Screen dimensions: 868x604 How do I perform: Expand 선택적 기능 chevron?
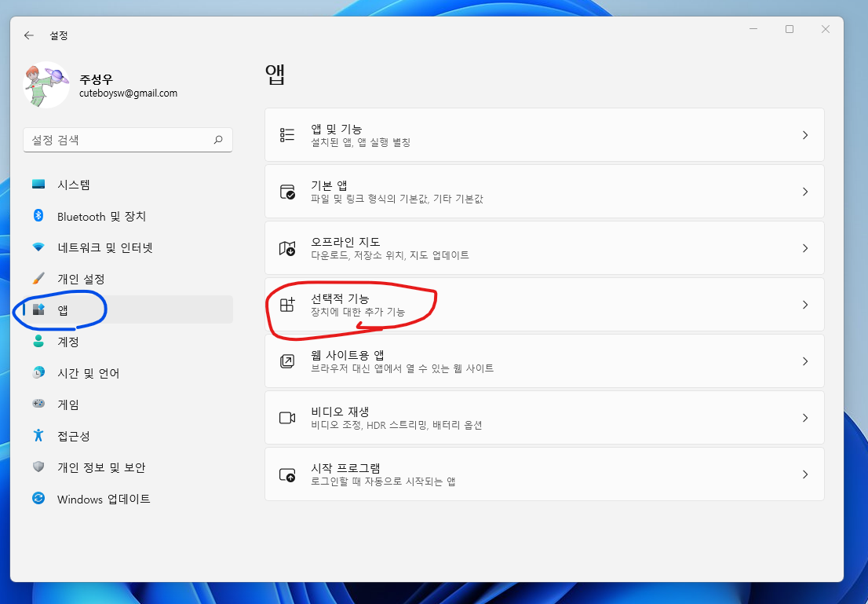pos(805,305)
